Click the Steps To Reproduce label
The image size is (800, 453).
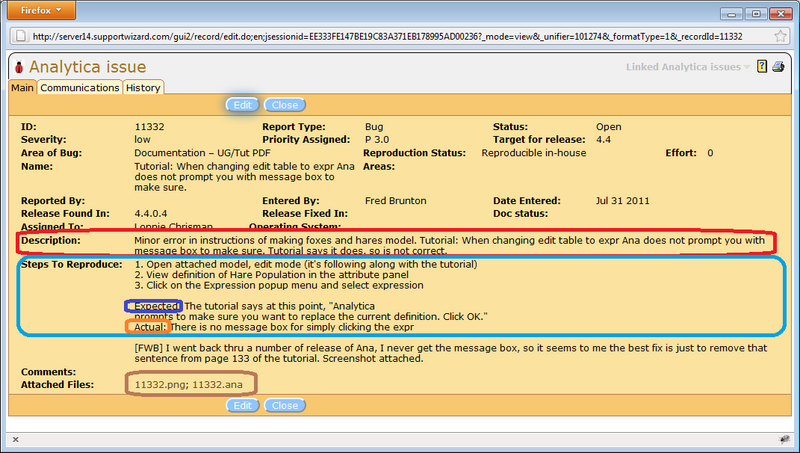coord(71,264)
